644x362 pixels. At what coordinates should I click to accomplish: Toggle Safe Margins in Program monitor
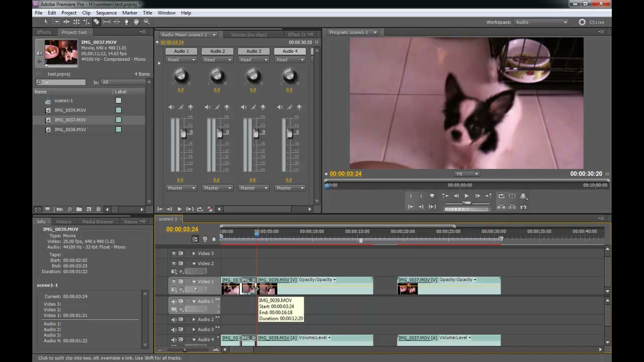click(512, 196)
